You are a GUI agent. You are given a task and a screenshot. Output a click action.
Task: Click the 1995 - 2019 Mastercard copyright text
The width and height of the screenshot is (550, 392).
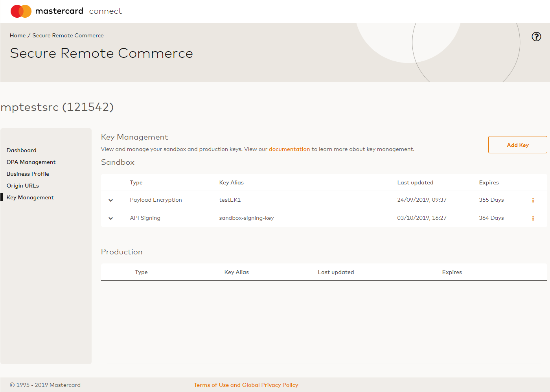45,385
